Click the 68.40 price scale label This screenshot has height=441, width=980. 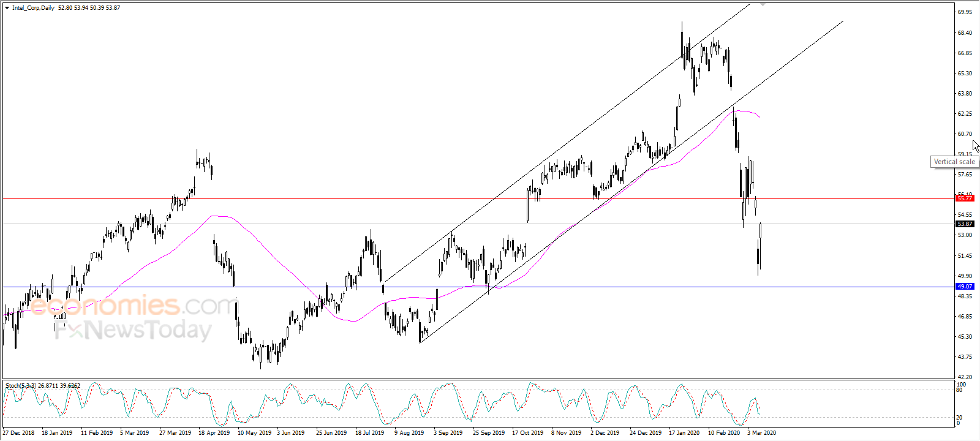click(965, 33)
